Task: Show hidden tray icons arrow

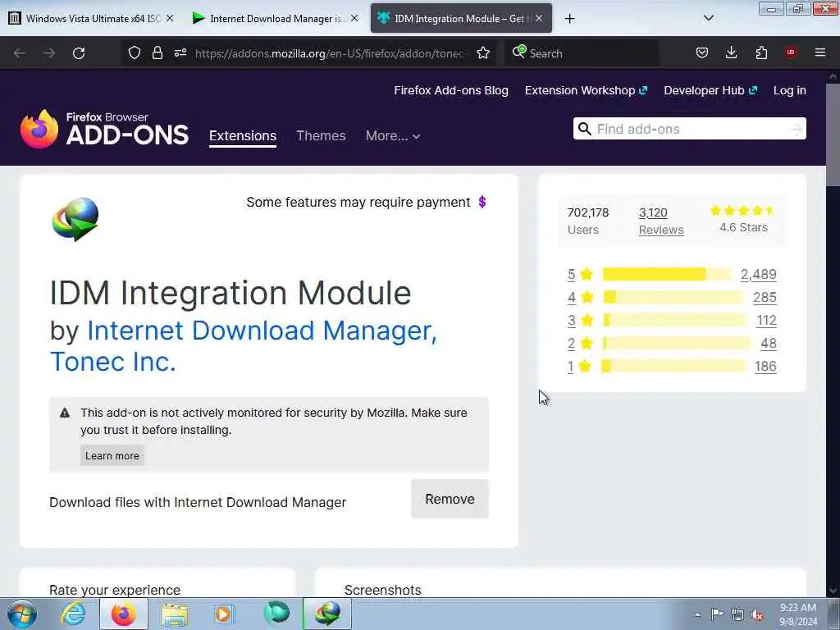Action: coord(697,615)
